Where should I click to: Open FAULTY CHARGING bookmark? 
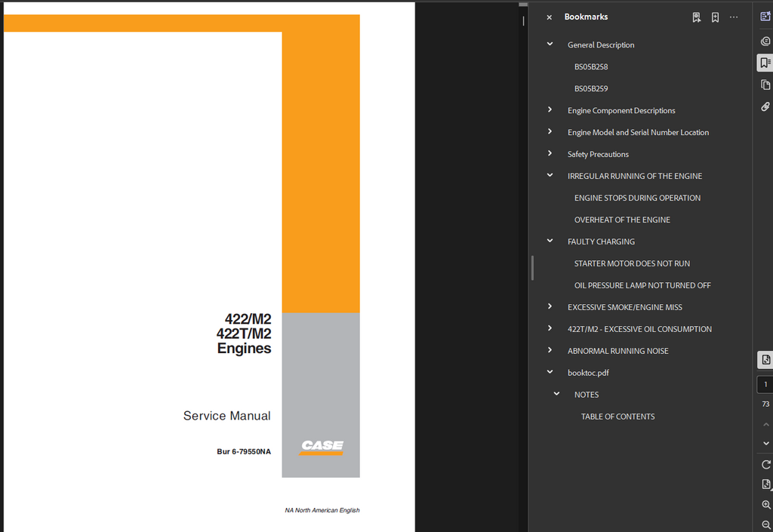(601, 242)
